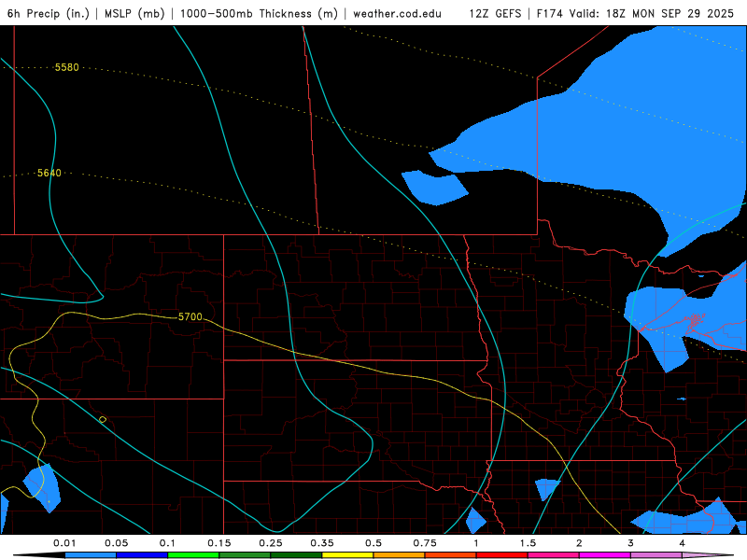The height and width of the screenshot is (560, 747).
Task: Select the bright green 0.1 legend swatch
Action: 193,555
